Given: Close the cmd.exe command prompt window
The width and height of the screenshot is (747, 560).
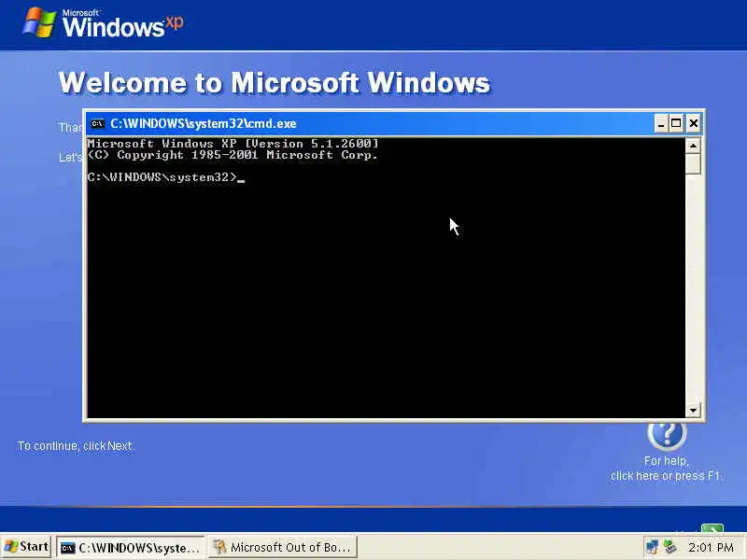Looking at the screenshot, I should pos(693,124).
